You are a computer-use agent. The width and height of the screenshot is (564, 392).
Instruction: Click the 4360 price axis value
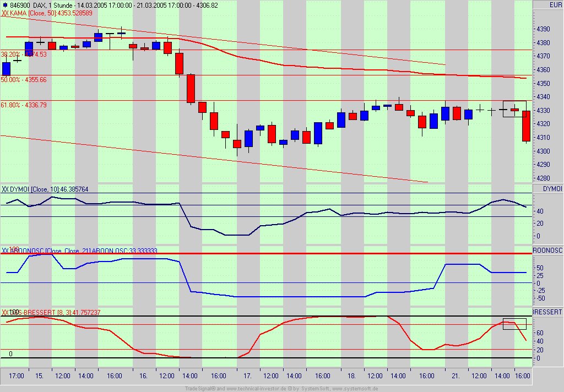(x=543, y=70)
